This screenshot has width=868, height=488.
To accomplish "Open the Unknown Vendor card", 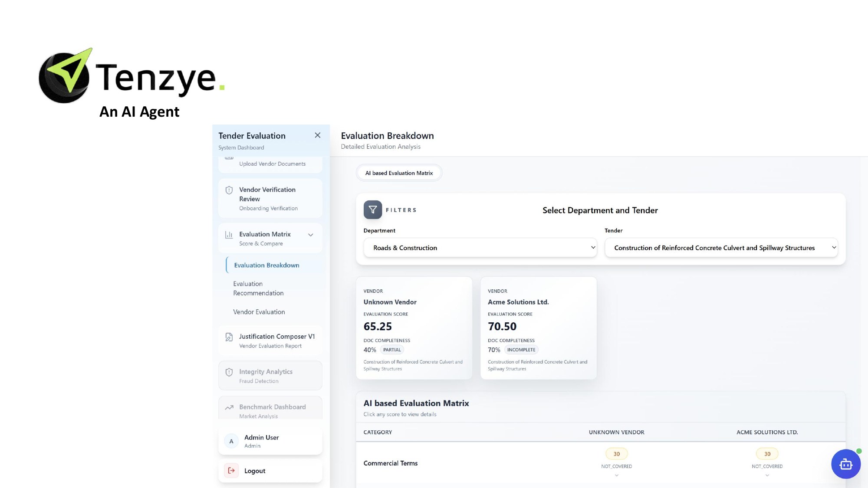I will (414, 328).
